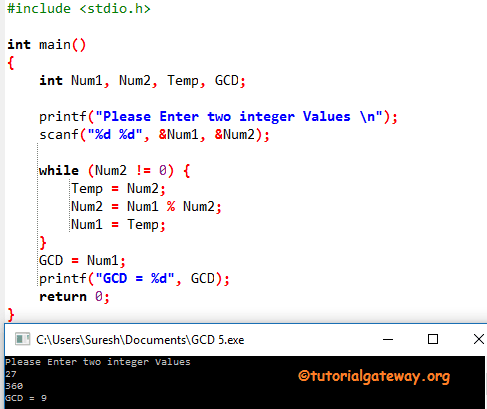The image size is (487, 409).
Task: Click the console input value 27
Action: pos(11,374)
